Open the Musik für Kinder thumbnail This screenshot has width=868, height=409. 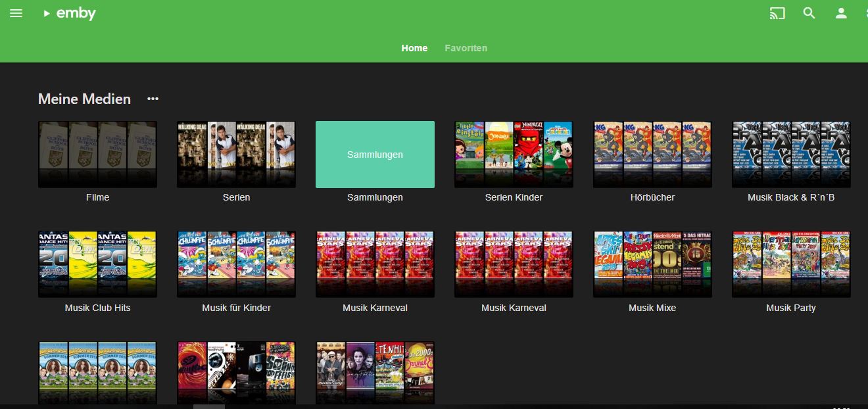coord(236,264)
